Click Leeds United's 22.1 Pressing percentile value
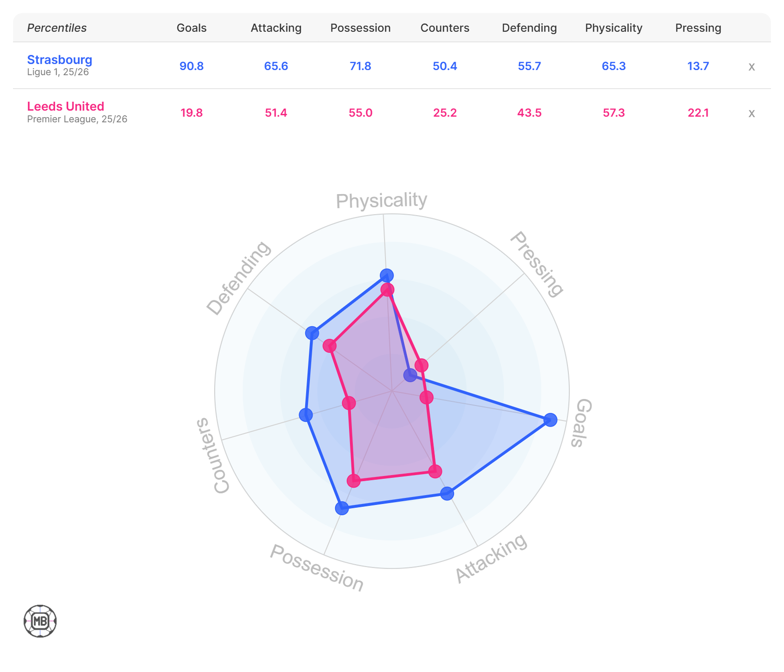 click(x=698, y=113)
